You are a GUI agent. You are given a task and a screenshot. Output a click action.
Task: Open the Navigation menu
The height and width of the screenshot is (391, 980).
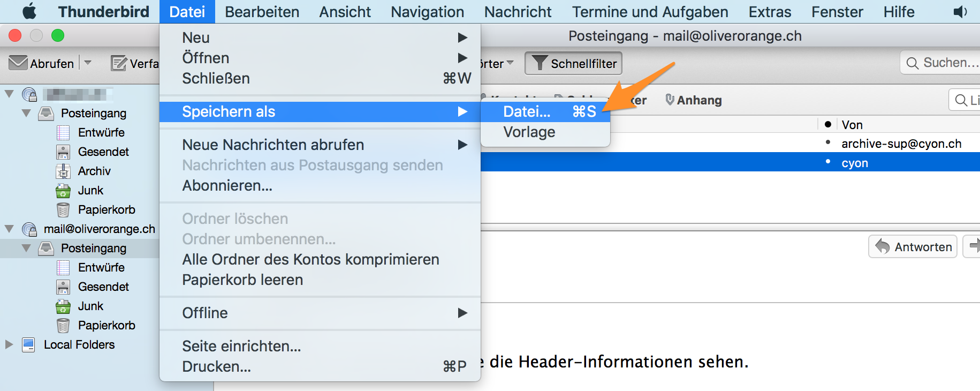click(427, 12)
